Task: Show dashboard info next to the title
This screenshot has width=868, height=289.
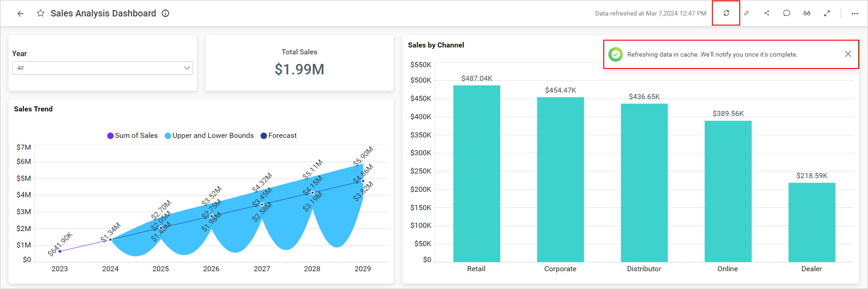Action: point(166,13)
